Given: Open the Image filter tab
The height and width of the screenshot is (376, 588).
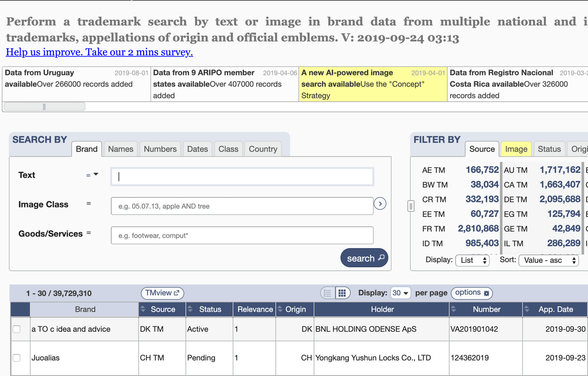Looking at the screenshot, I should (516, 149).
